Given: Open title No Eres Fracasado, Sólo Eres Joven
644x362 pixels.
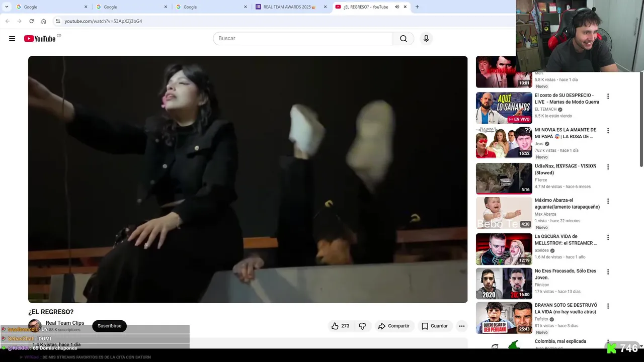Looking at the screenshot, I should [566, 274].
